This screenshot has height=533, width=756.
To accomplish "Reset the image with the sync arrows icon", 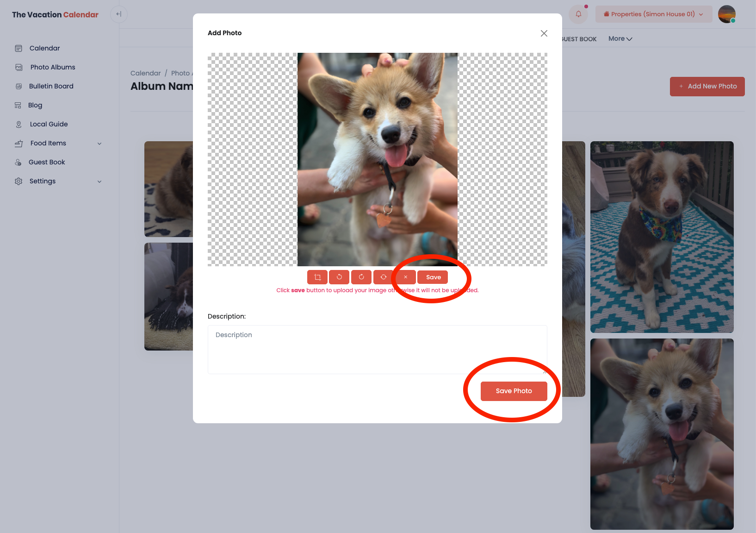I will 384,277.
